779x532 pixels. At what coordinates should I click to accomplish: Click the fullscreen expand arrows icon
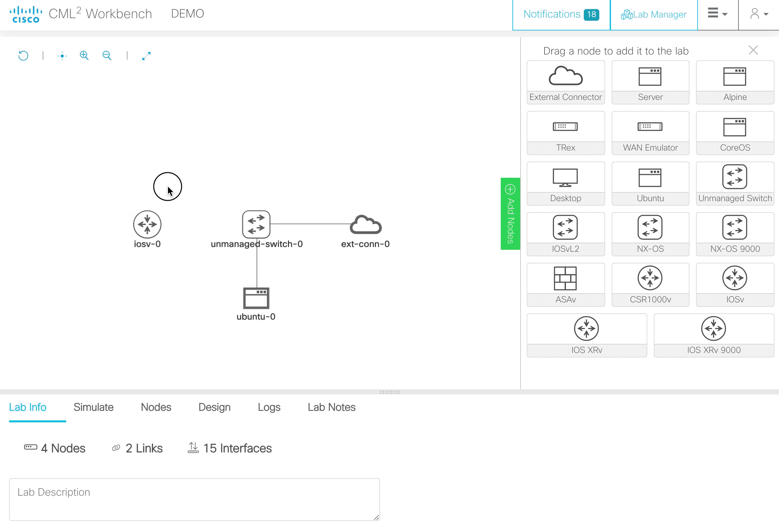[147, 56]
